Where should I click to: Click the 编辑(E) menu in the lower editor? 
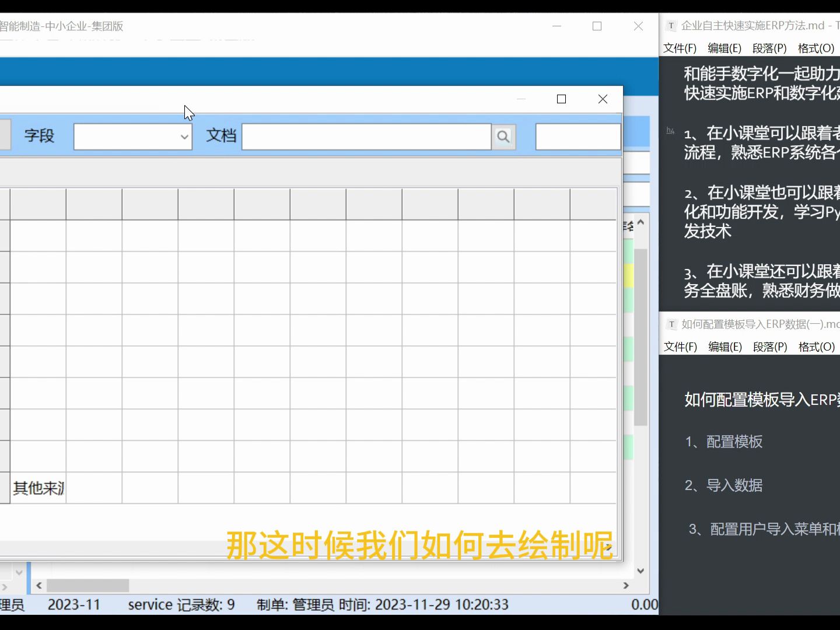[724, 346]
